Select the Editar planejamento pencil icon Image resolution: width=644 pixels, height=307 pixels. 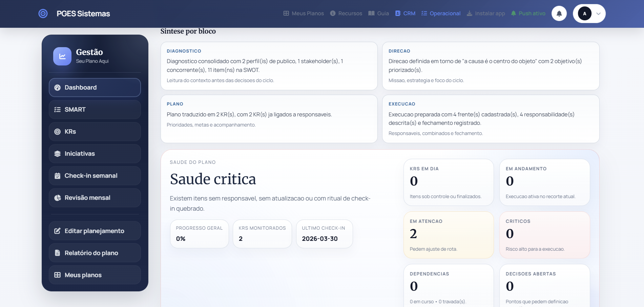coord(57,230)
